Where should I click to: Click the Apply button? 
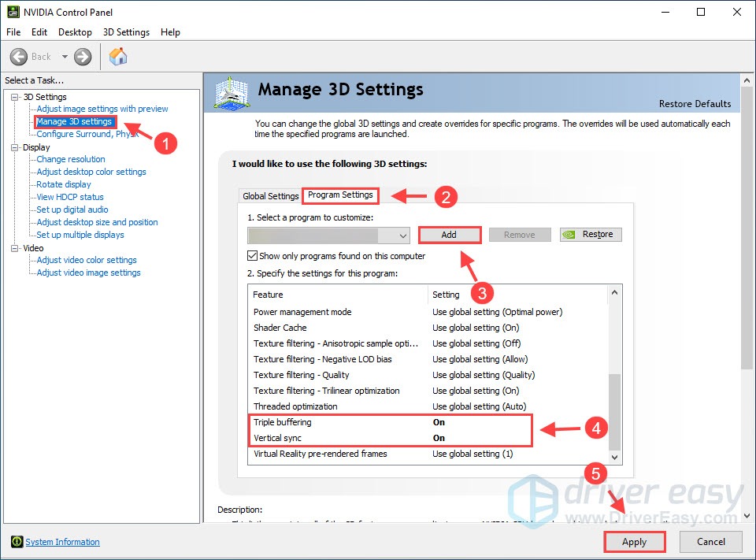point(634,542)
